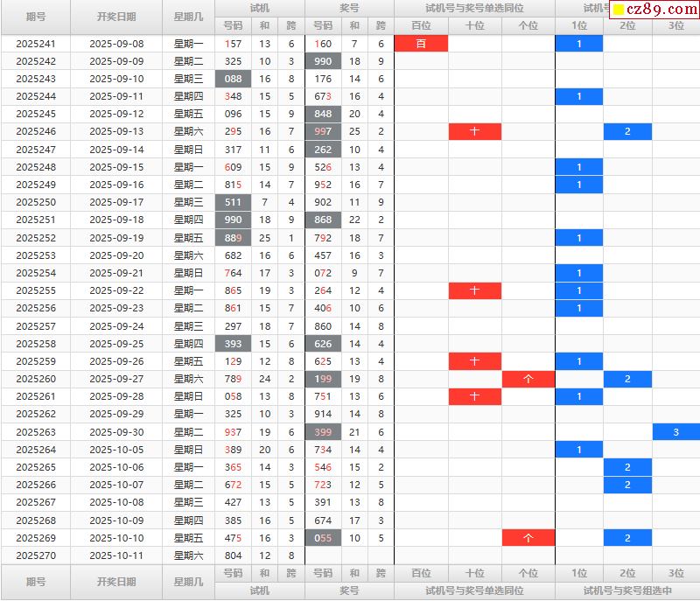Click gray-highlighted prize number 990 in row 2025242

pos(322,61)
